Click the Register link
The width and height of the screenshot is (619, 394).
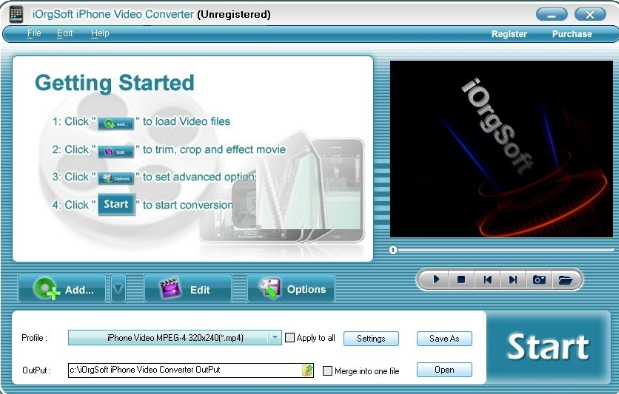(x=509, y=34)
